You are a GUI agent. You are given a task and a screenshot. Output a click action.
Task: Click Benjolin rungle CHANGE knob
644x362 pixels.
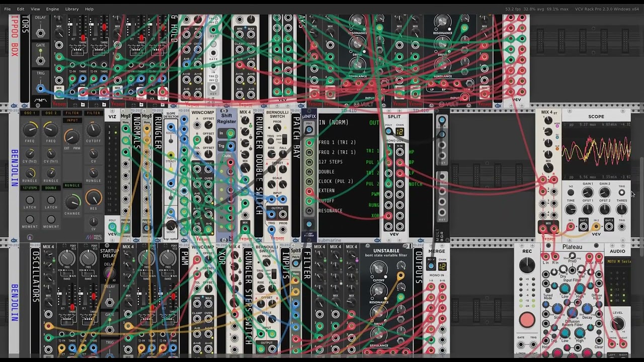tap(72, 202)
